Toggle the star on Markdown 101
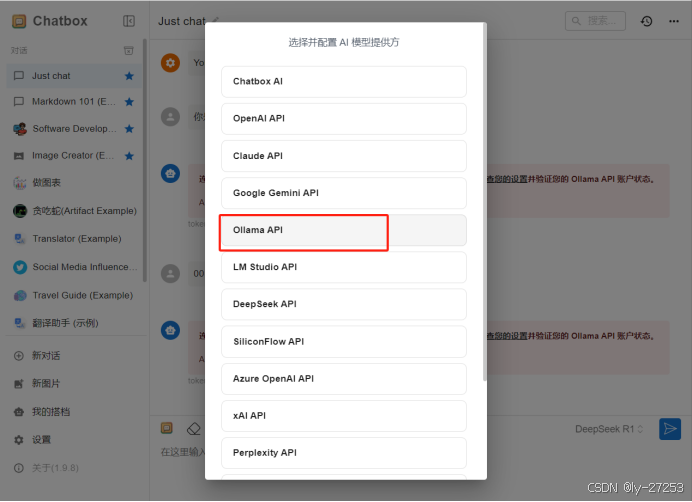692x502 pixels. click(129, 102)
